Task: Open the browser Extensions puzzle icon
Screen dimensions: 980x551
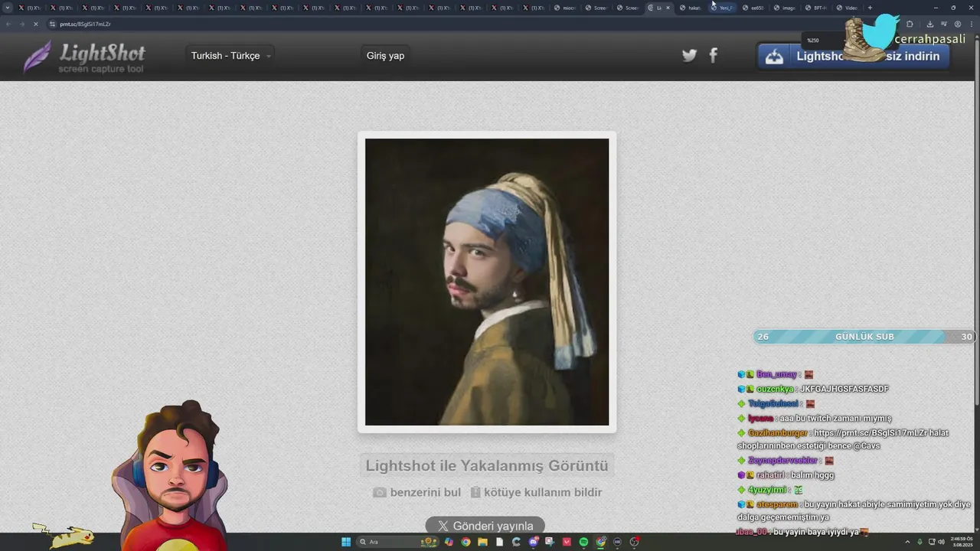Action: pyautogui.click(x=910, y=24)
